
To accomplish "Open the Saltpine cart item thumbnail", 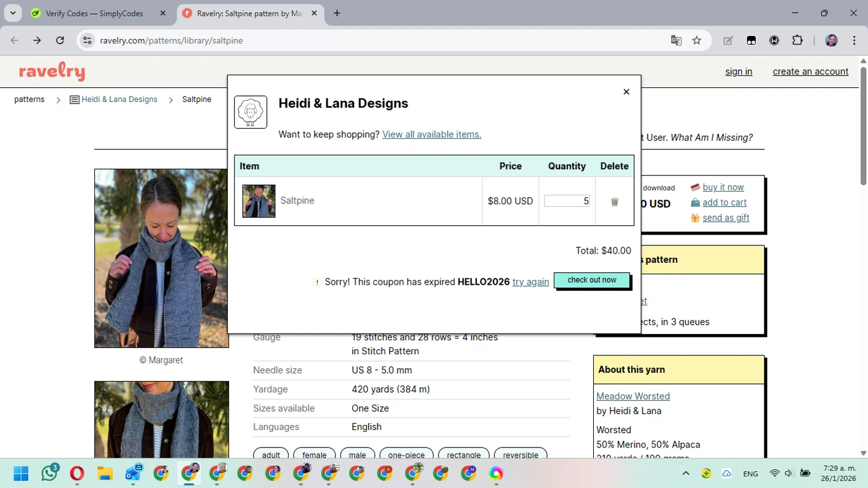I will click(x=259, y=201).
